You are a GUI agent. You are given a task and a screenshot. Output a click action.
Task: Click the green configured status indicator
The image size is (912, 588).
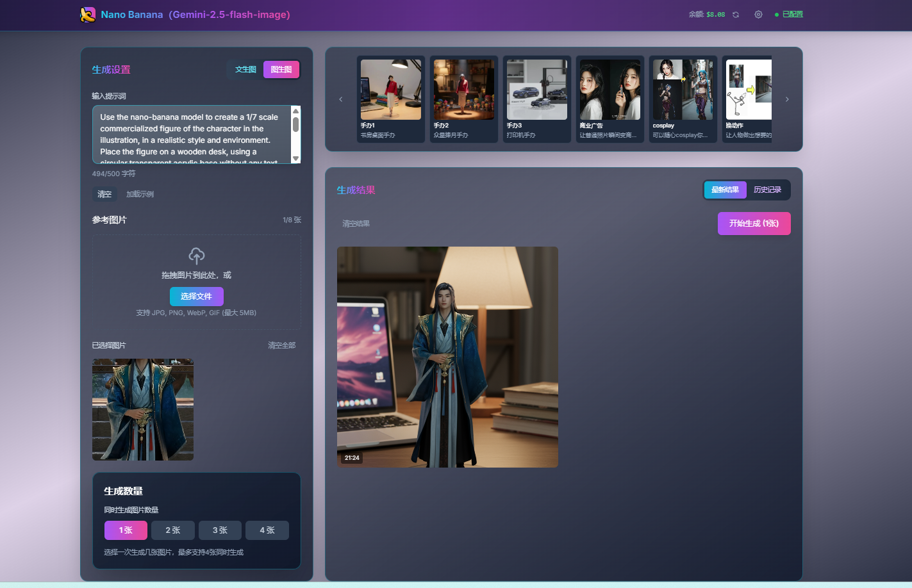(x=789, y=15)
